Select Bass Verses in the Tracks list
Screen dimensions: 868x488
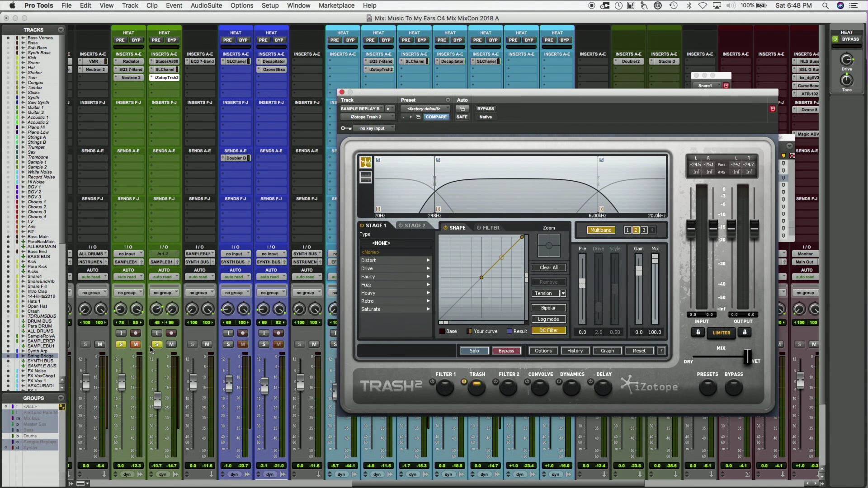40,38
